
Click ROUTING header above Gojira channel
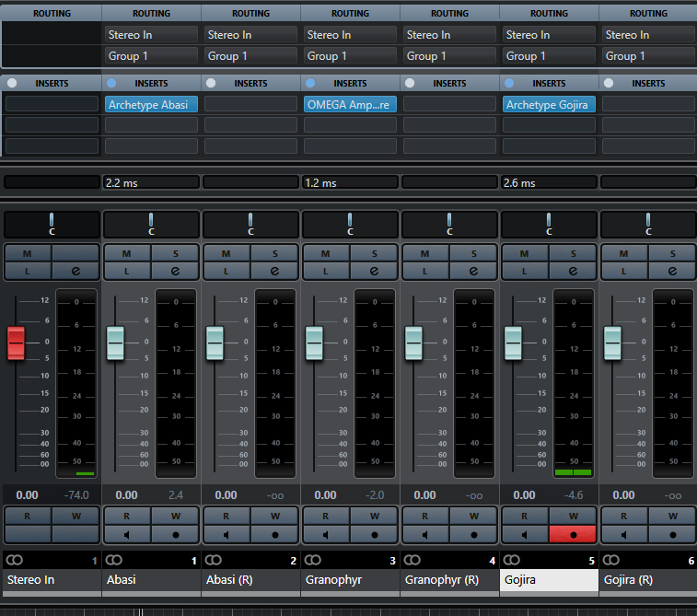click(549, 13)
